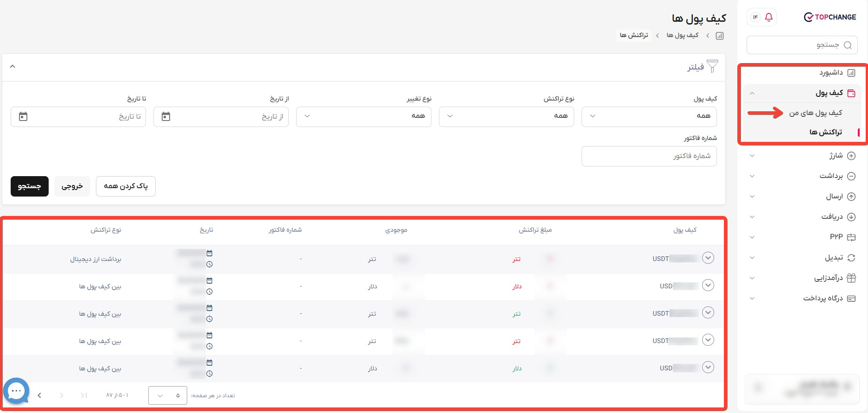Click the P2P sidebar icon

tap(851, 237)
